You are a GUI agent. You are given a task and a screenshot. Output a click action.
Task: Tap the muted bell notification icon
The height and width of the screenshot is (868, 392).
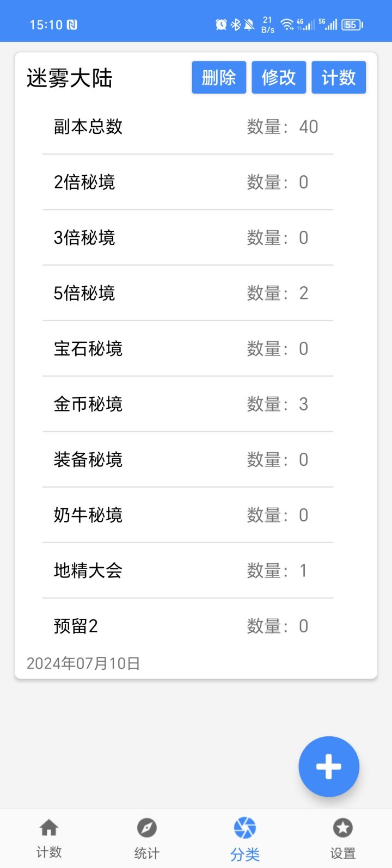click(249, 24)
